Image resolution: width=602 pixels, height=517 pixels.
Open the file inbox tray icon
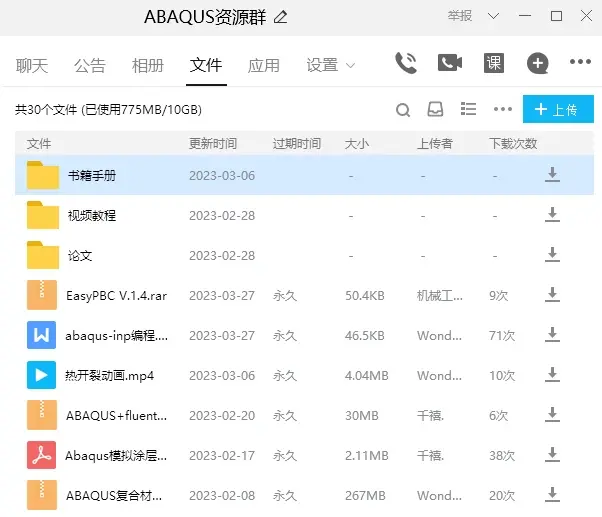point(435,109)
